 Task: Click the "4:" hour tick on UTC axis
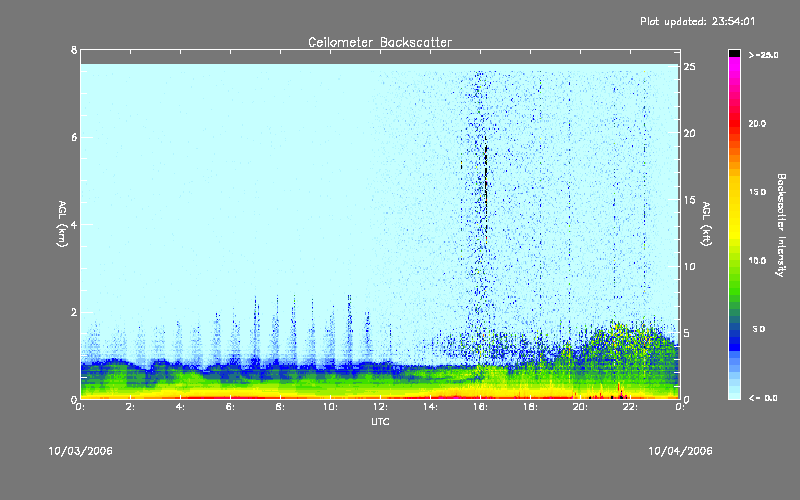tap(181, 407)
